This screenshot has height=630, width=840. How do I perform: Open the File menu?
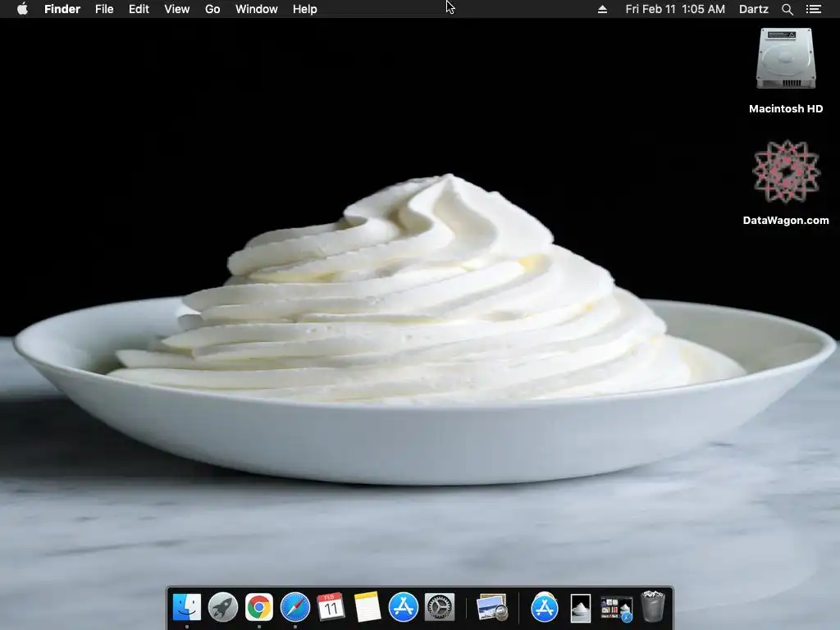point(104,9)
